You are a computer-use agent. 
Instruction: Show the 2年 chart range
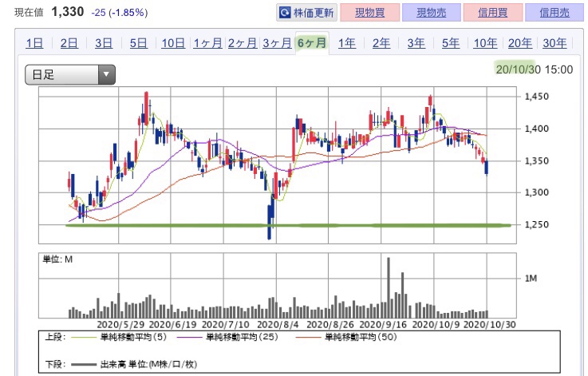pyautogui.click(x=381, y=43)
